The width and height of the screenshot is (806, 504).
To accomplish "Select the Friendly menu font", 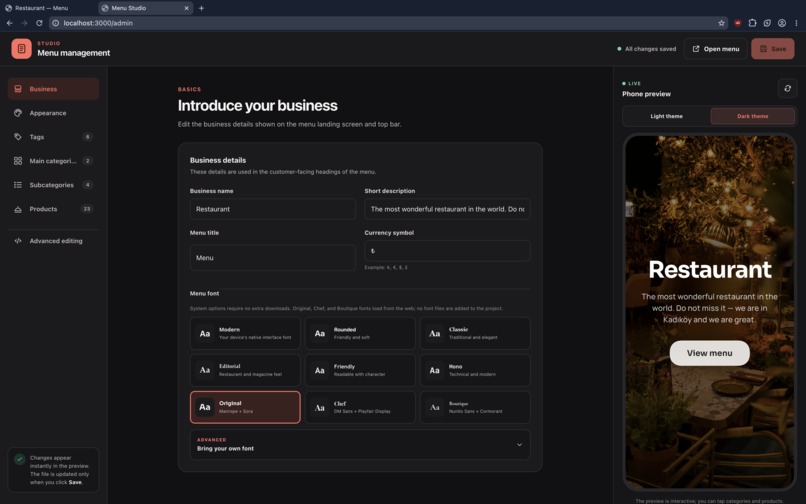I will [x=360, y=370].
